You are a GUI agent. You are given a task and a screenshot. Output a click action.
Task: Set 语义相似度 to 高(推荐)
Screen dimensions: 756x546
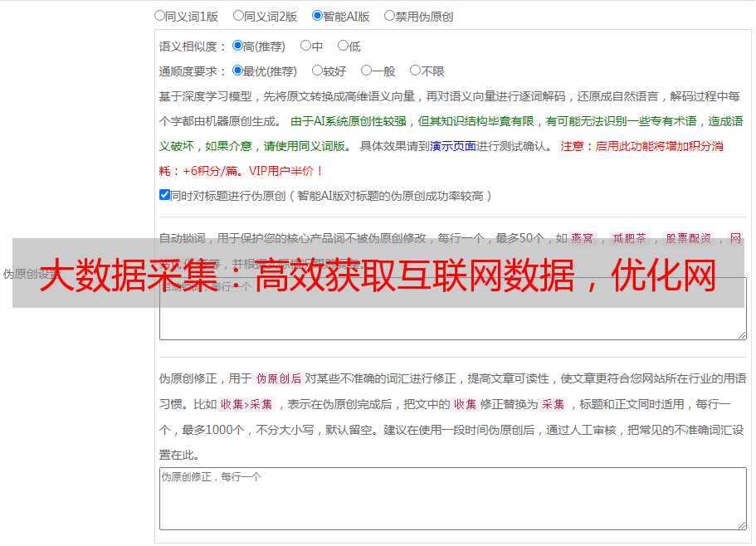point(237,46)
